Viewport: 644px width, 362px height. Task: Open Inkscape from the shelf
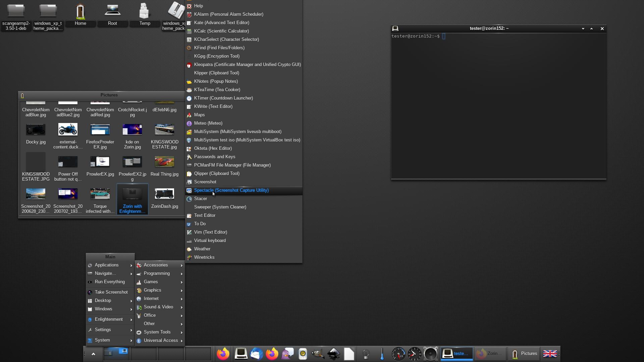[x=333, y=354]
